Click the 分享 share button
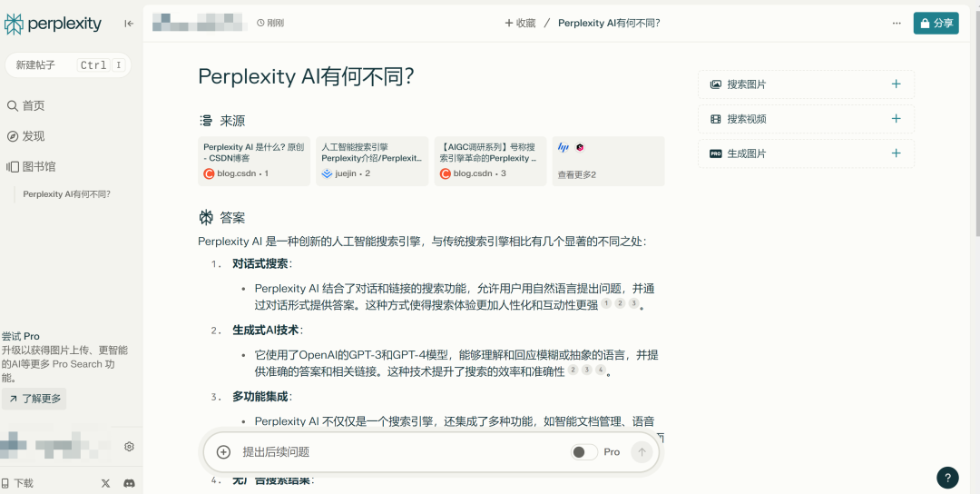Viewport: 980px width, 494px height. click(936, 23)
